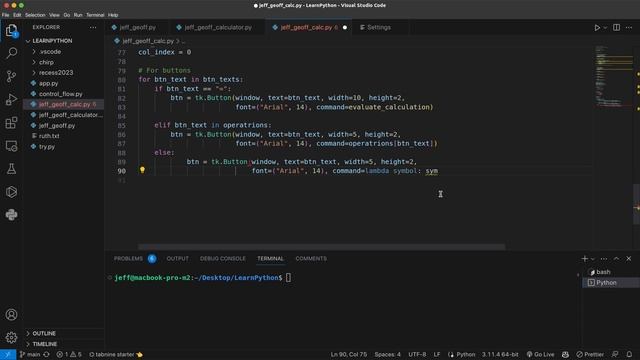
Task: Open the Python extension view in activity bar
Action: point(11,215)
